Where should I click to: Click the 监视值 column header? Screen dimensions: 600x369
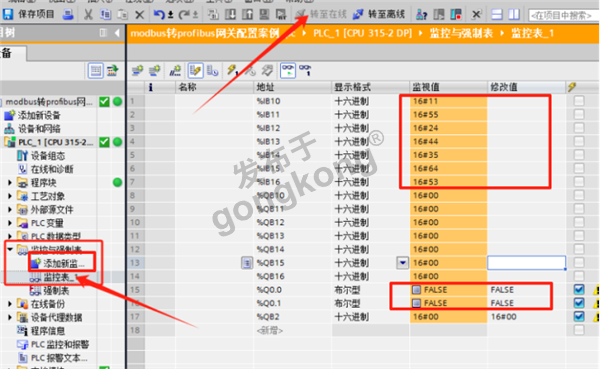[448, 87]
